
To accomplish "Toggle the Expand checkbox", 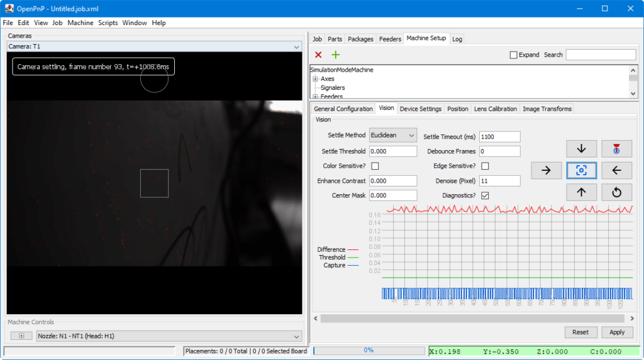I will [x=513, y=55].
